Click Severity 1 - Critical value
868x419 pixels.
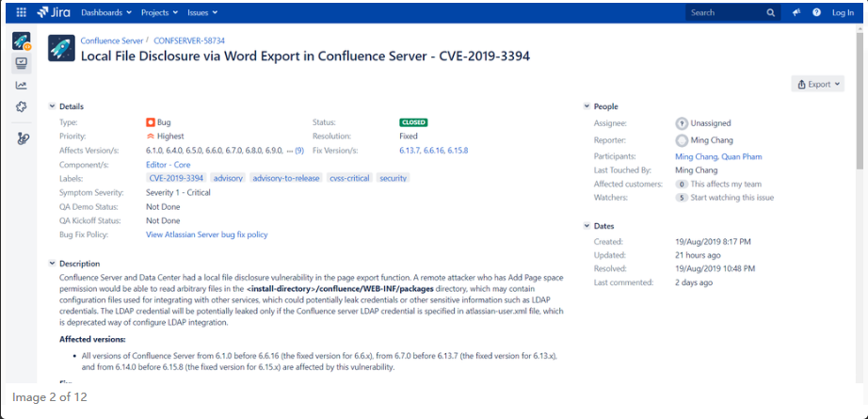click(178, 193)
